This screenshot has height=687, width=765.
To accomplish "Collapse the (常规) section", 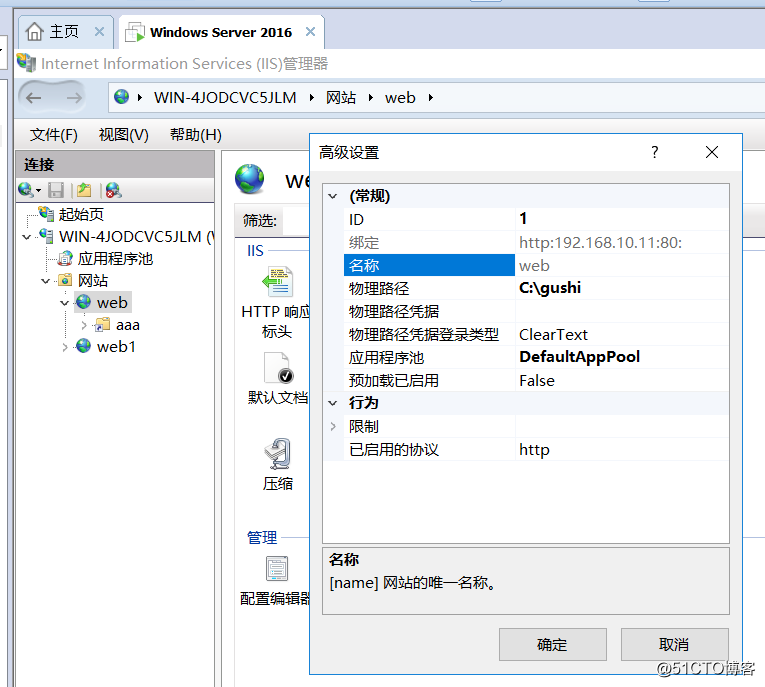I will 333,196.
